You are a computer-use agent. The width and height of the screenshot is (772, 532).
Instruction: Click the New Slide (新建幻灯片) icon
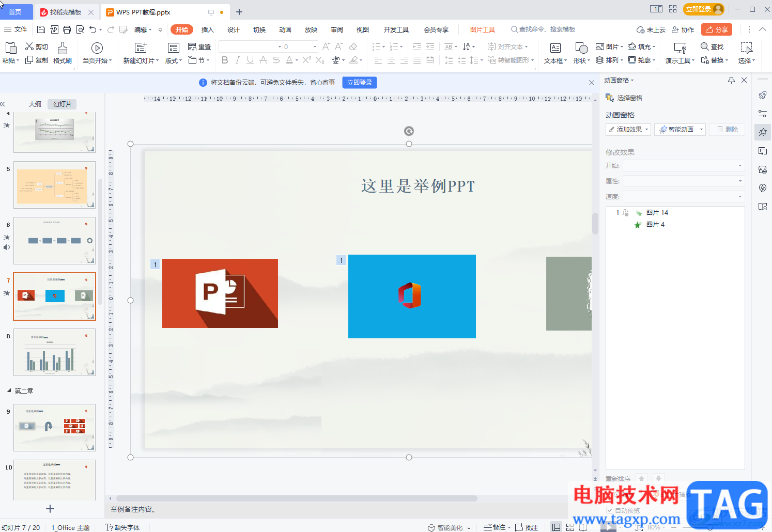(x=141, y=48)
